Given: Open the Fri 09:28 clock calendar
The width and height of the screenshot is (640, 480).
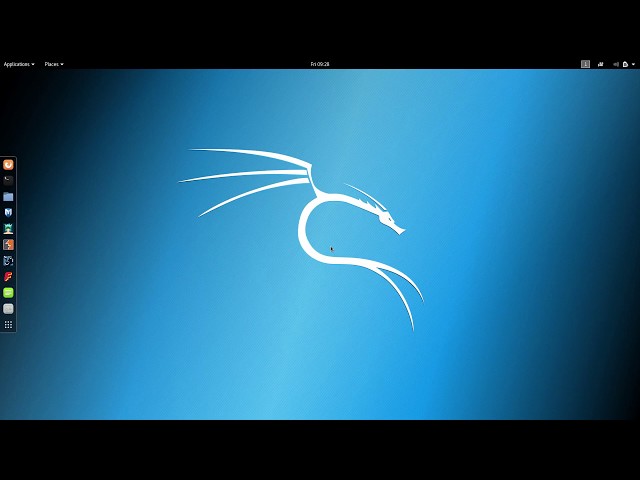Looking at the screenshot, I should coord(320,64).
